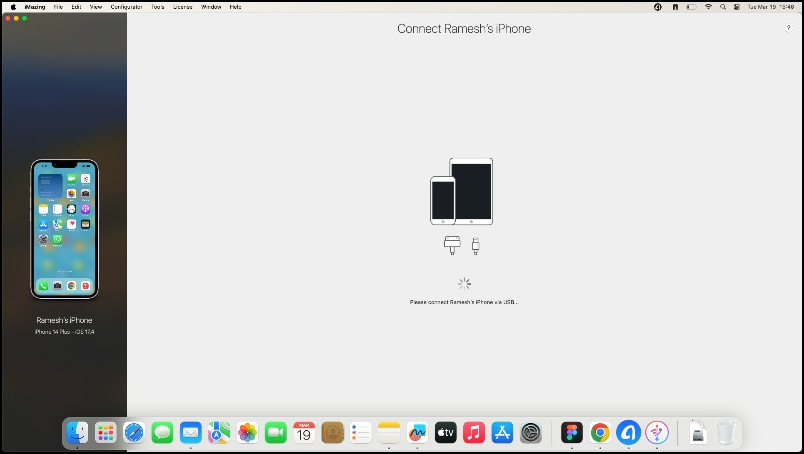Launch Apple TV from the dock
The width and height of the screenshot is (804, 454).
[x=445, y=433]
